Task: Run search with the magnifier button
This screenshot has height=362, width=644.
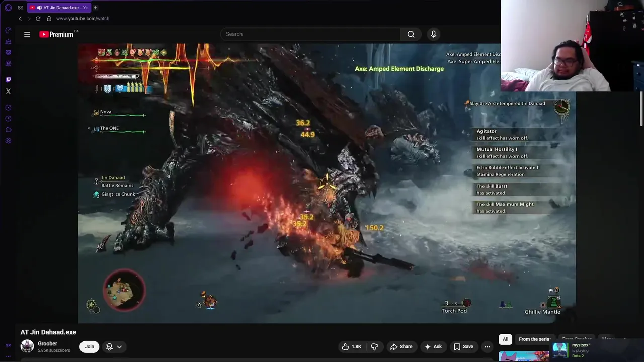Action: [x=411, y=34]
